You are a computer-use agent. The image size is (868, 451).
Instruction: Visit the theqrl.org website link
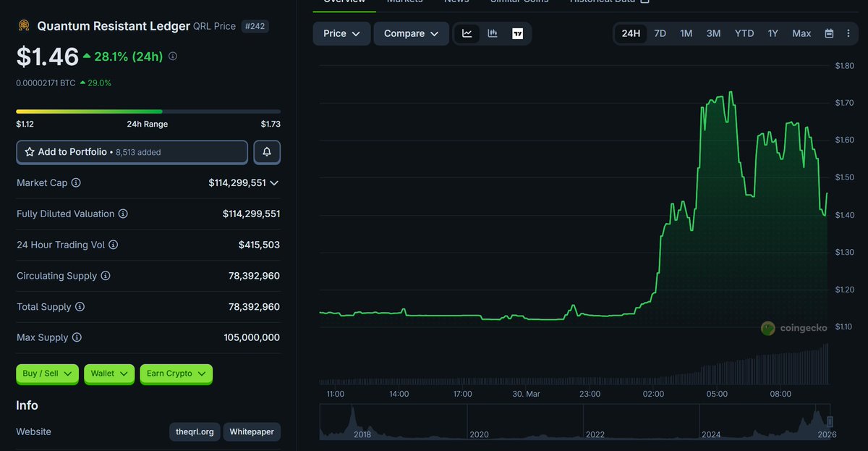(x=194, y=431)
